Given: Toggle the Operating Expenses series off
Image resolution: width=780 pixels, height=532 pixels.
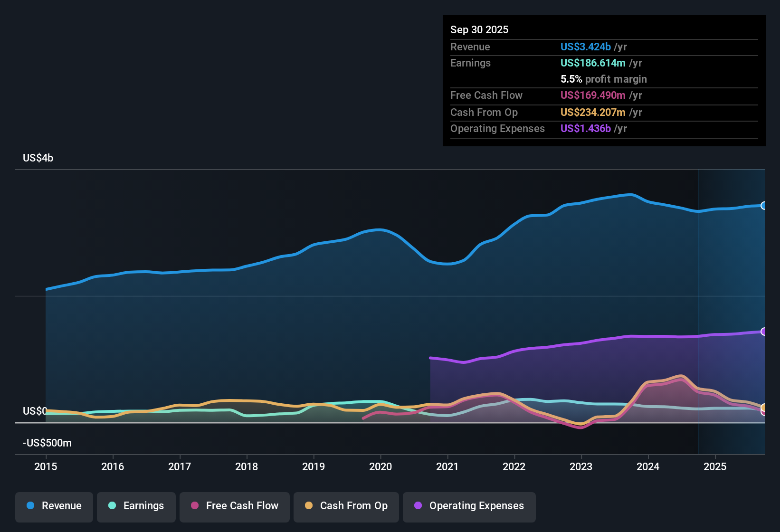Looking at the screenshot, I should 469,506.
